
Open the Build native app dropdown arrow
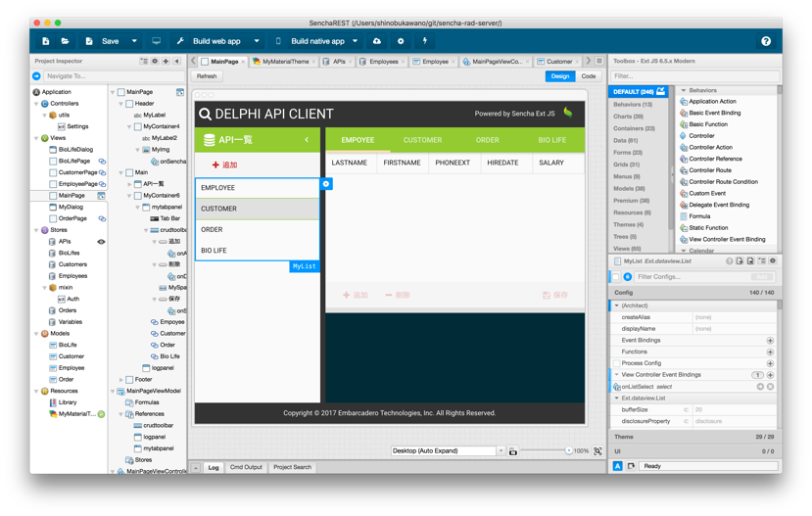[355, 41]
